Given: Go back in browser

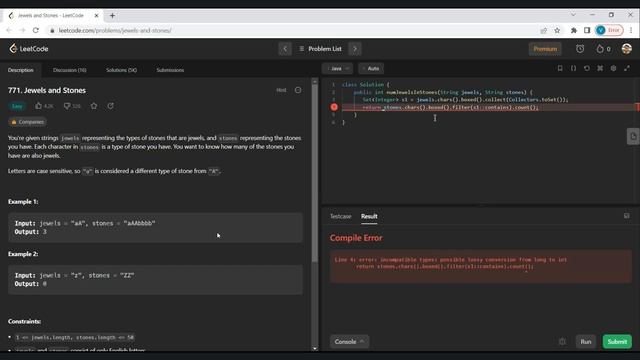Looking at the screenshot, I should tap(9, 30).
